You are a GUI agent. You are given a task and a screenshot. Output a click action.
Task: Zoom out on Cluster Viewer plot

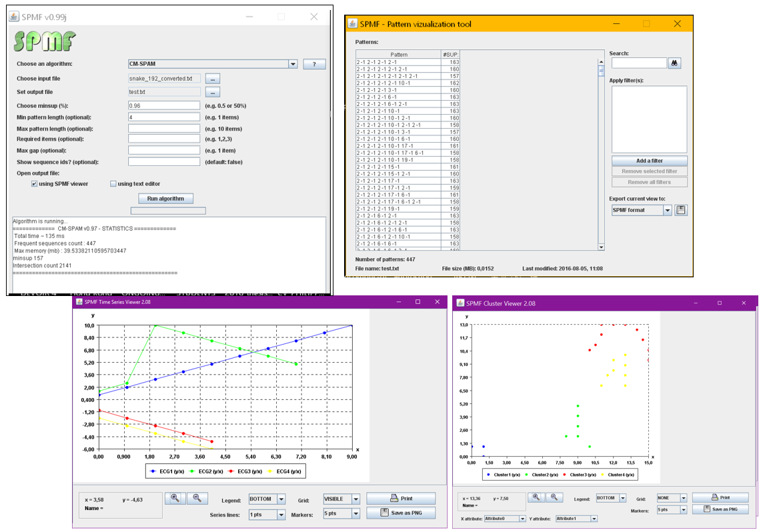tap(554, 497)
